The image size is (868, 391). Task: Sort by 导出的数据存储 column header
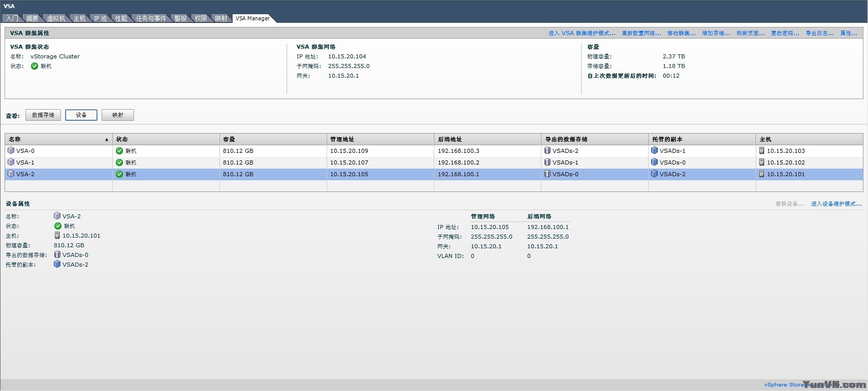[595, 139]
